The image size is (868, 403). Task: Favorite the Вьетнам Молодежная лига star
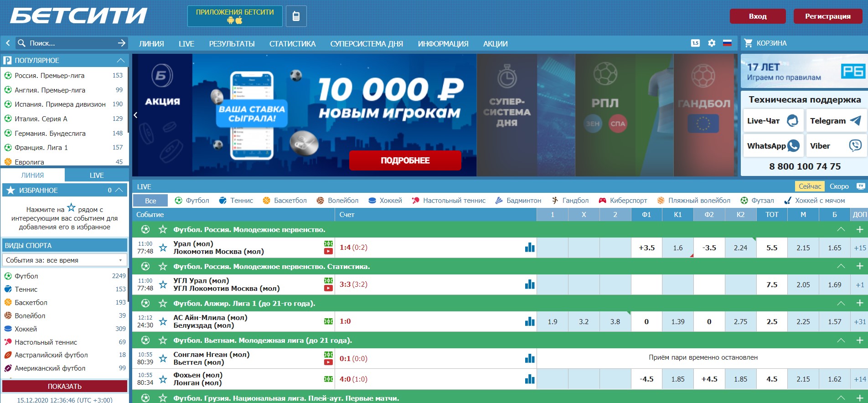click(162, 340)
